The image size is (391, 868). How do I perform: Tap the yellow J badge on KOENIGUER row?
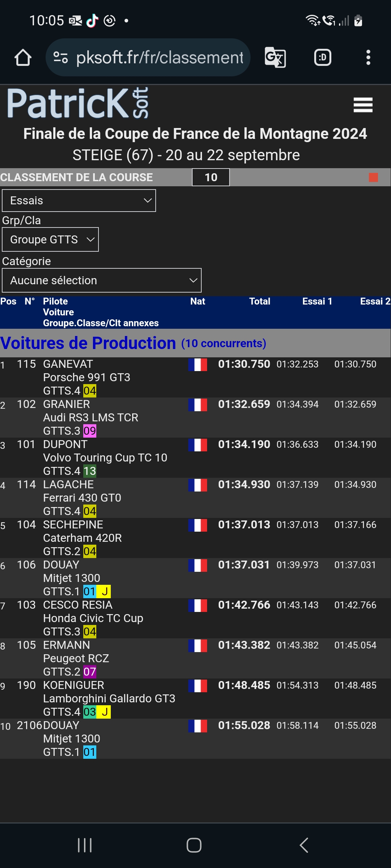click(x=104, y=712)
